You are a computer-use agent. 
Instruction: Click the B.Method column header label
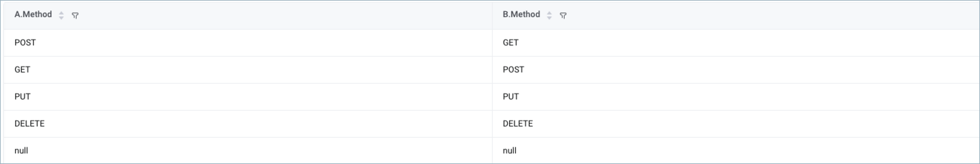point(521,14)
